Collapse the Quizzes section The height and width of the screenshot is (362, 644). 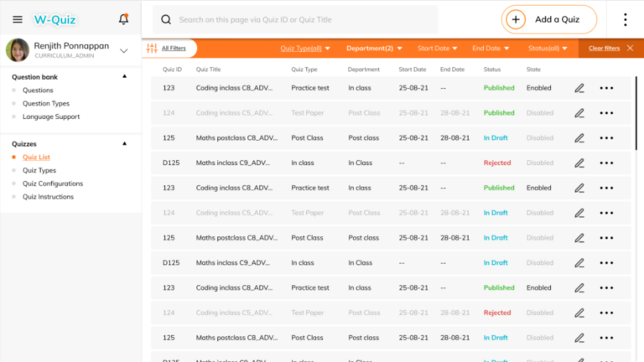[124, 143]
